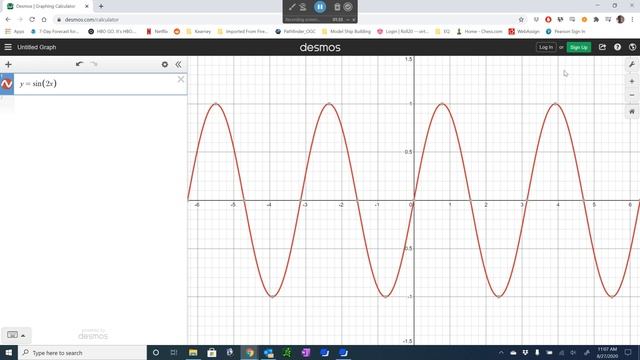This screenshot has width=640, height=360.
Task: Open Task View on the taskbar
Action: coord(174,353)
